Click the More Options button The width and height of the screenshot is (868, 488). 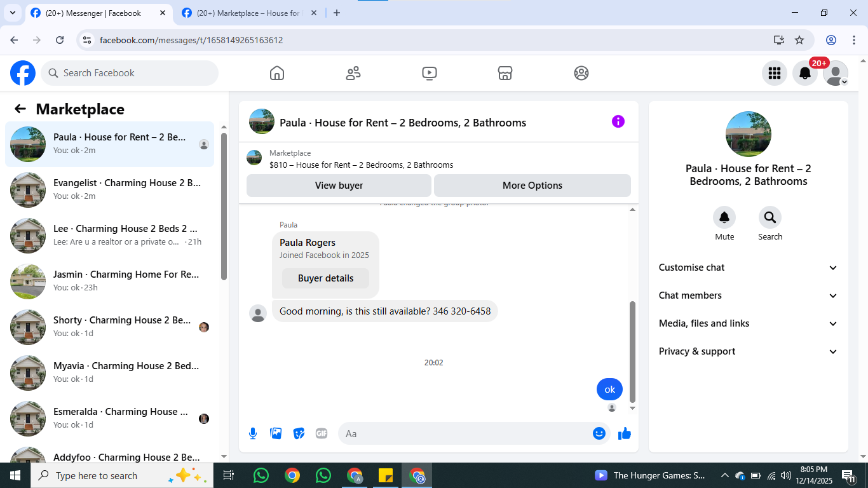[532, 186]
